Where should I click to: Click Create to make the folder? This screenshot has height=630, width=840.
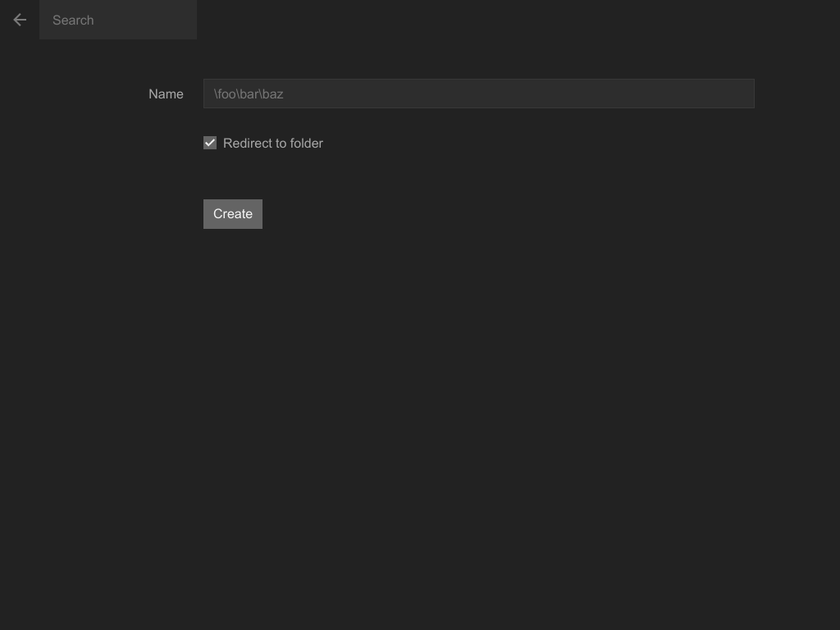pos(233,214)
